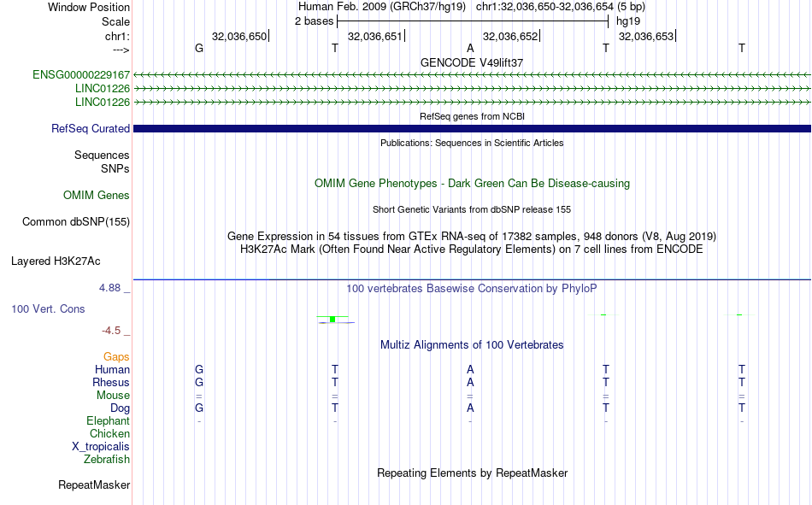Click the chr1: ruler label
812x505 pixels.
[117, 36]
